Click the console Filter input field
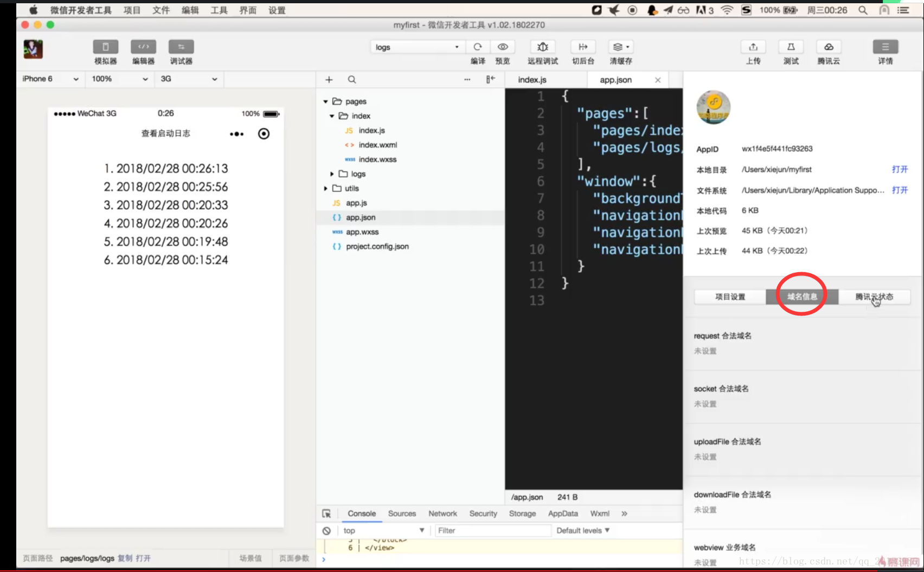Viewport: 924px width, 572px height. (x=493, y=531)
